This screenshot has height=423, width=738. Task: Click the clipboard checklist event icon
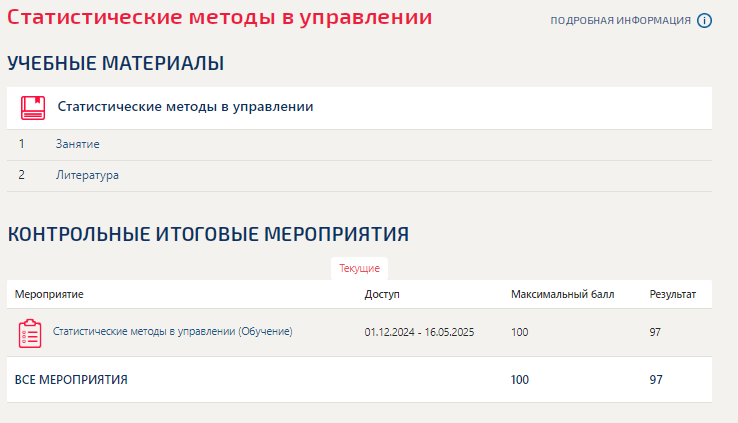click(30, 333)
